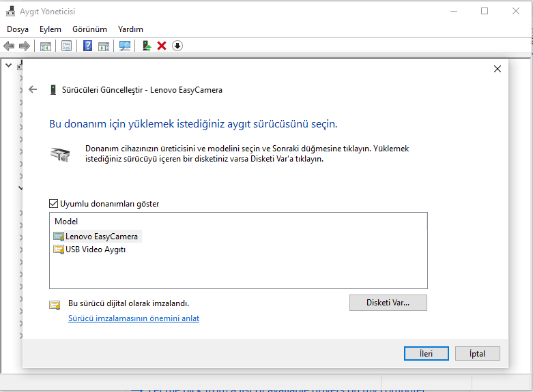
Task: Open the Properties toolbar icon
Action: [66, 46]
